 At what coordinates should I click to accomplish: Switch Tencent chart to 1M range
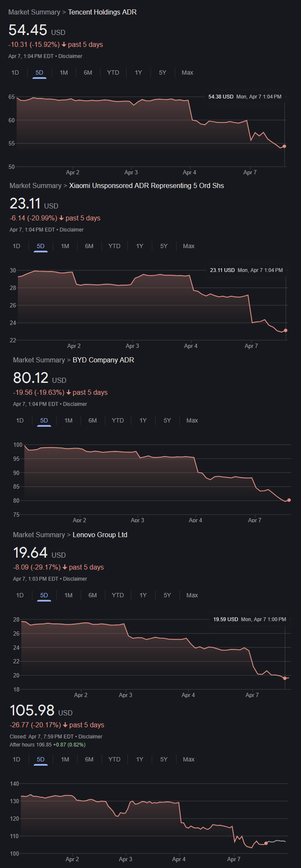click(64, 72)
